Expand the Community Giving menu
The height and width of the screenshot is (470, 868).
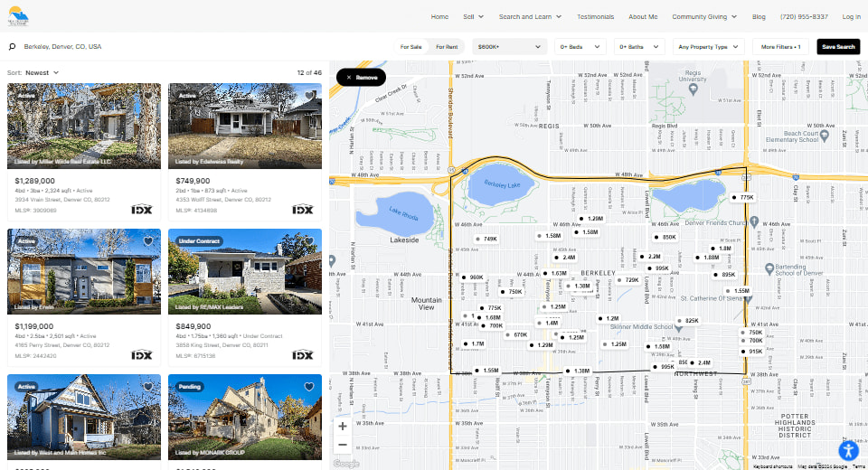pyautogui.click(x=704, y=16)
